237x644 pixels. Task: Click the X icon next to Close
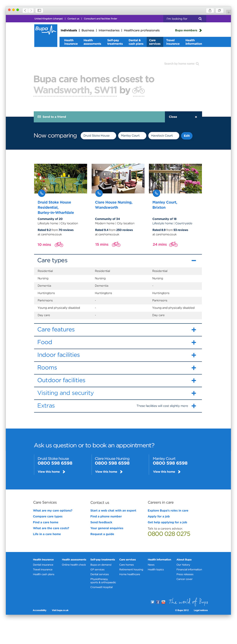click(x=196, y=117)
